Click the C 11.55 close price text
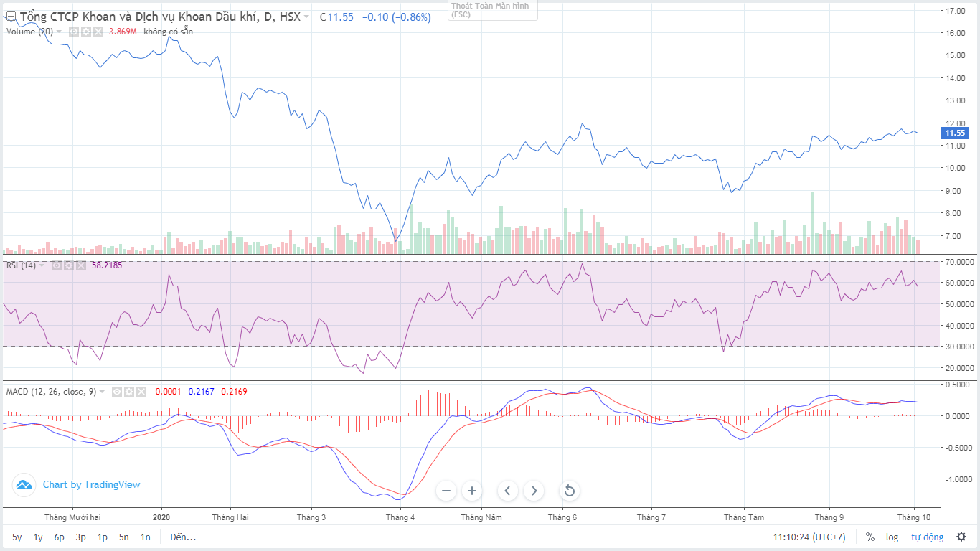This screenshot has width=980, height=551. tap(336, 17)
